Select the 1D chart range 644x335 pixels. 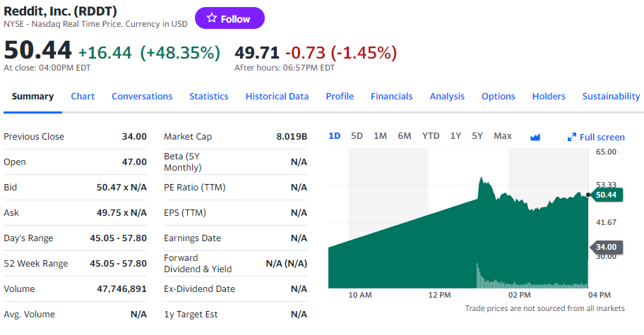pos(334,135)
